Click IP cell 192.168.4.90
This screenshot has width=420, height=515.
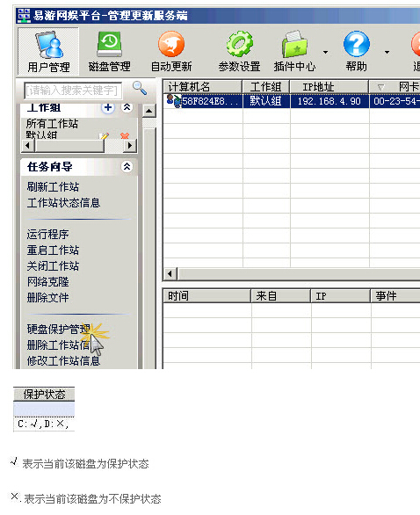pos(329,101)
